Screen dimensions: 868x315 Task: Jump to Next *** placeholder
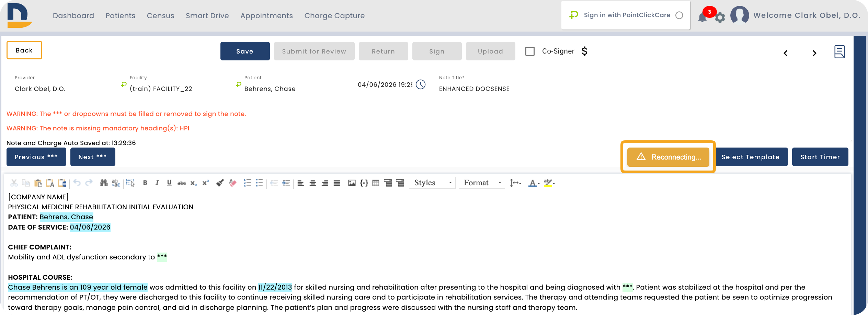coord(93,157)
